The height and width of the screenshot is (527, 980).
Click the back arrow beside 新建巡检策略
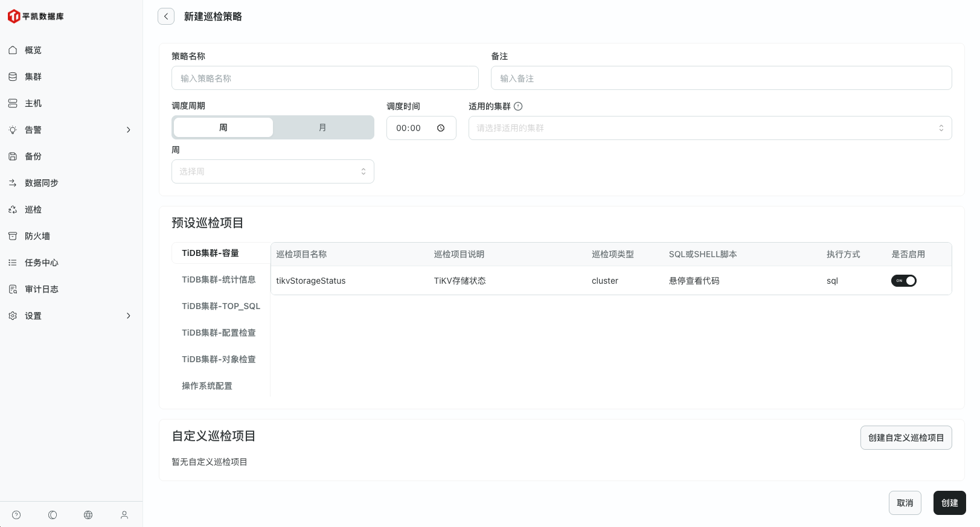(166, 16)
